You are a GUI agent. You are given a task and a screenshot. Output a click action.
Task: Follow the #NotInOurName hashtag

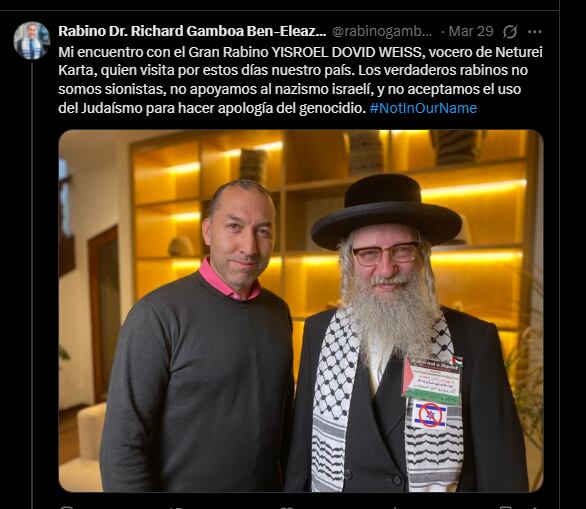(x=423, y=108)
